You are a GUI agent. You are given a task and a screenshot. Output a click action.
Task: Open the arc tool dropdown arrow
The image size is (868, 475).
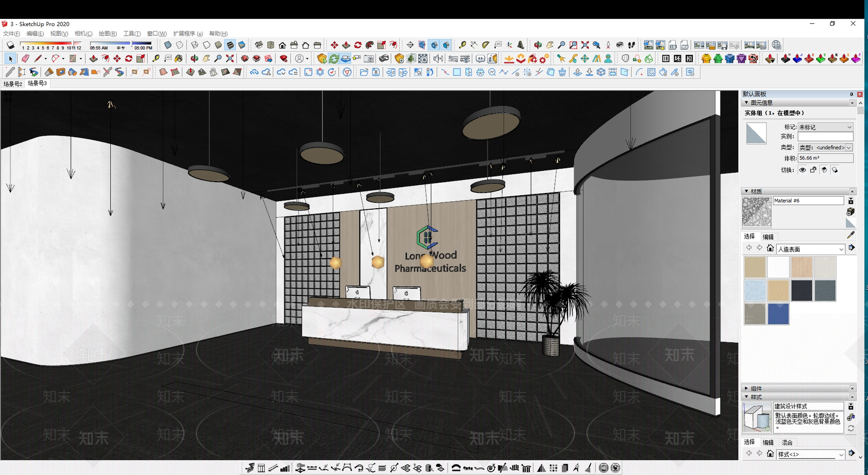[63, 59]
